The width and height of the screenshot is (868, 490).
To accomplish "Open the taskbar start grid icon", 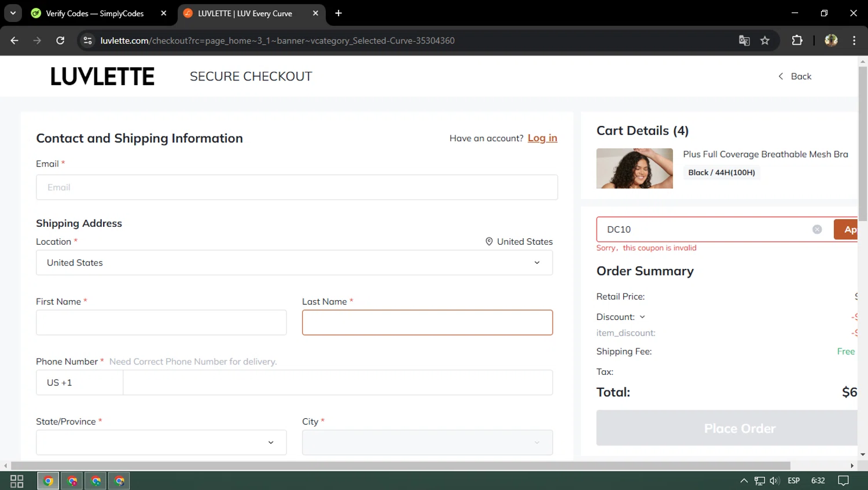I will click(17, 481).
